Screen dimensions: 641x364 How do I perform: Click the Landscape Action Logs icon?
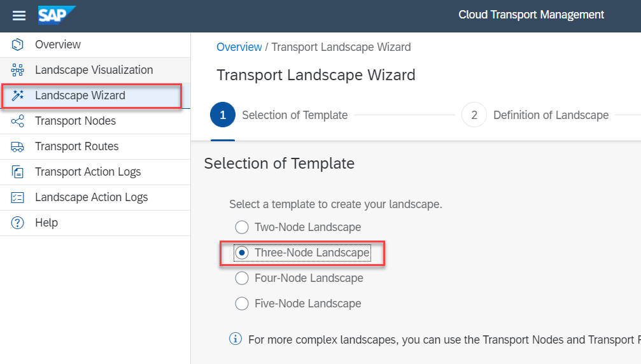click(x=18, y=197)
